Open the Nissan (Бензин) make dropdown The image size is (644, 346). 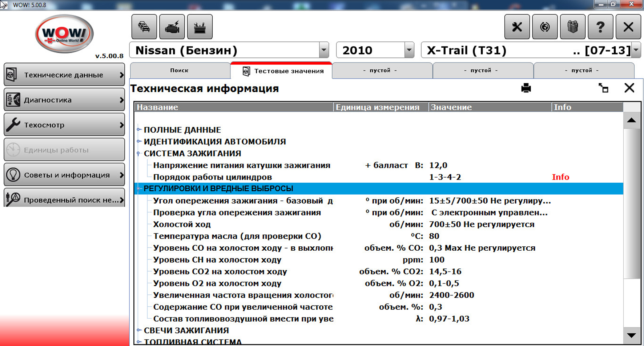point(323,50)
